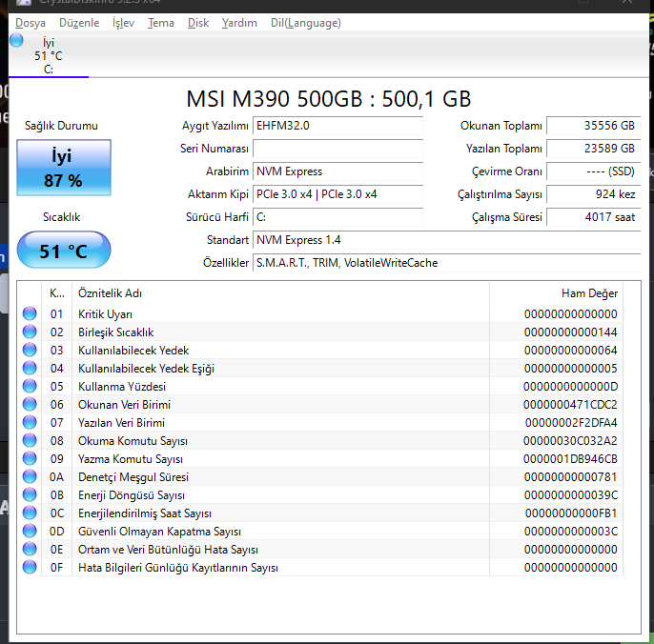The height and width of the screenshot is (644, 654).
Task: Select the Okuma Komutu Sayısı attribute name
Action: [133, 441]
